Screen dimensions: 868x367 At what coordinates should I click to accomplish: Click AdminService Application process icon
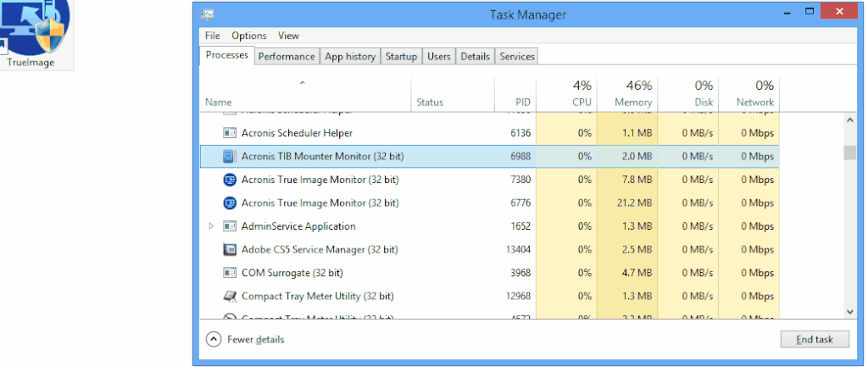pyautogui.click(x=229, y=226)
